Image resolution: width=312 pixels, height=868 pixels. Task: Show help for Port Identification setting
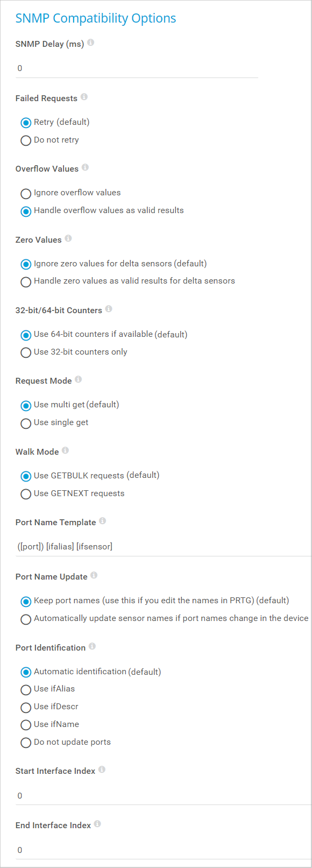[x=93, y=646]
